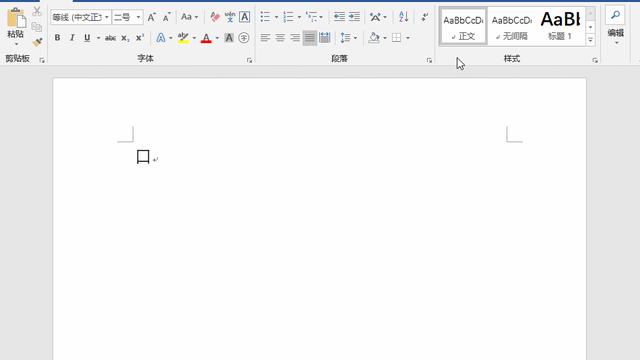The image size is (640, 360).
Task: Center the text
Action: coord(280,38)
